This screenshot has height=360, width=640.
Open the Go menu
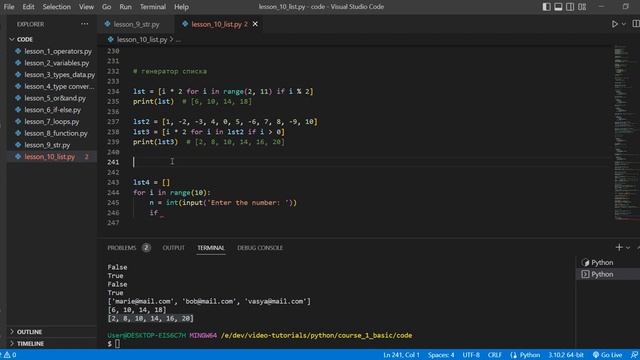107,7
